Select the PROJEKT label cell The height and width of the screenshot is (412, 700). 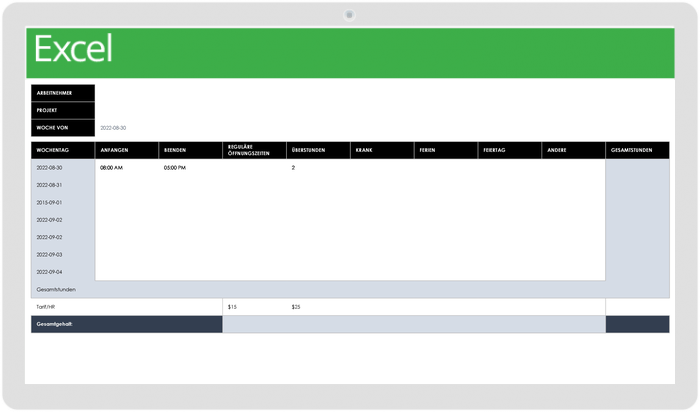pyautogui.click(x=63, y=110)
